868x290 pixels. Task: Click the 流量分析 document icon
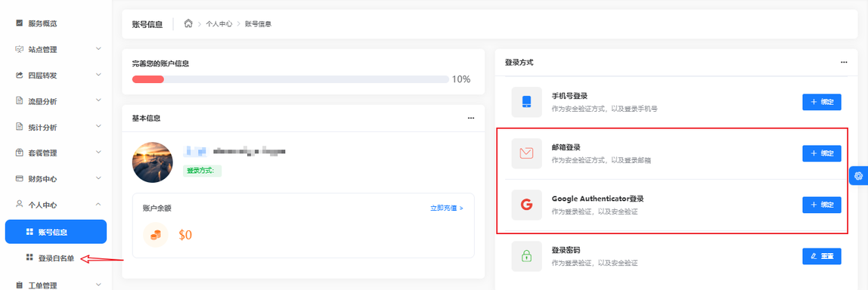tap(20, 101)
